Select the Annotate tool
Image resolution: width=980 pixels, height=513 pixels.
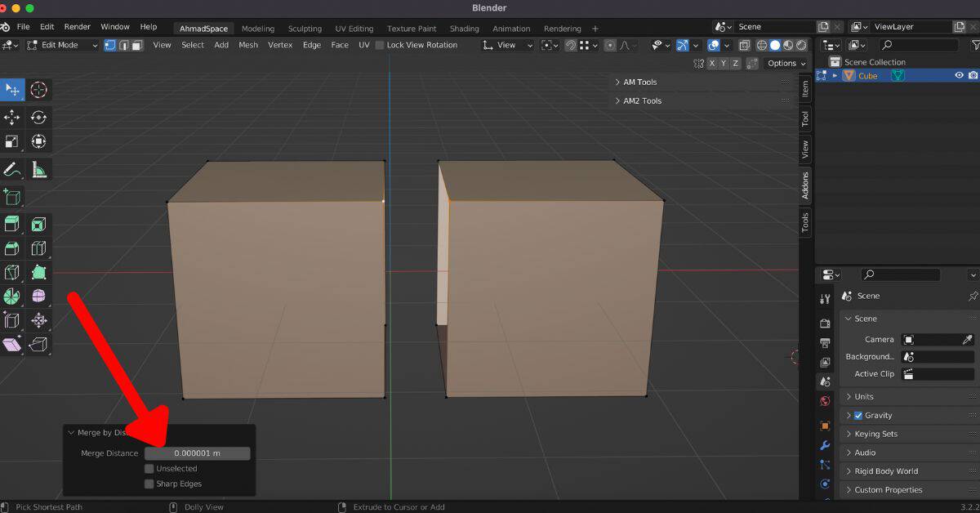pos(11,170)
